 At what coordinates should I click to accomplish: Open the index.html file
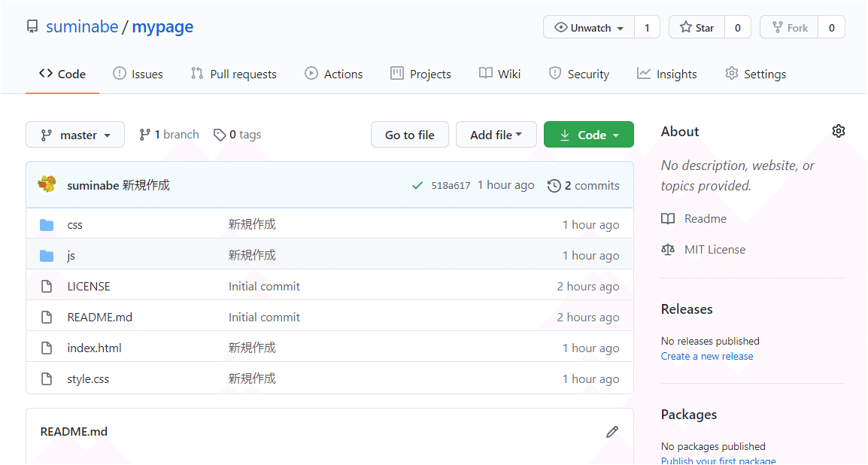pyautogui.click(x=94, y=348)
